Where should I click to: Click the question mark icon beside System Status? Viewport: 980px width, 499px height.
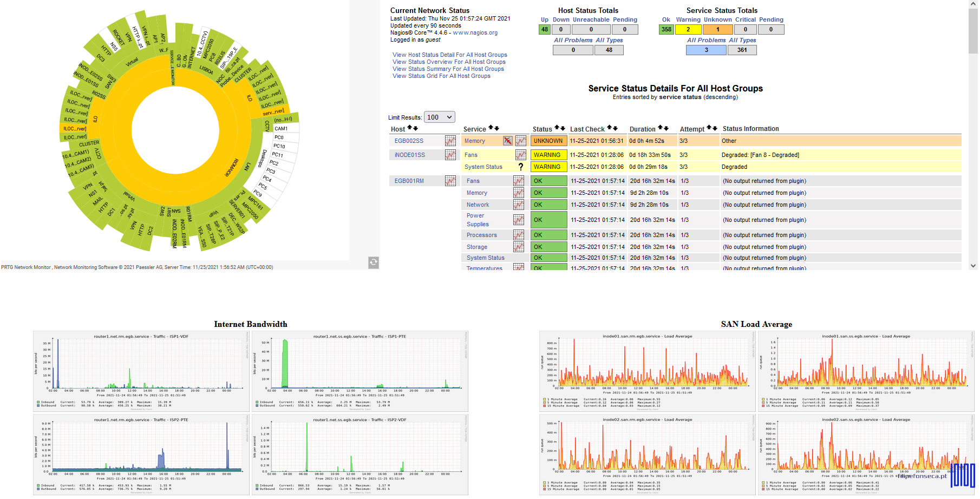click(521, 167)
